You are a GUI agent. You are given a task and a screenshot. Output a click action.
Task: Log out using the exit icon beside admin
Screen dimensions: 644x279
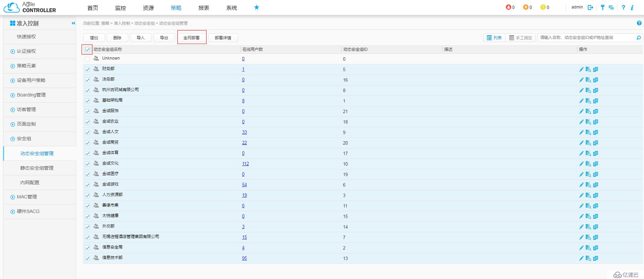coord(591,7)
